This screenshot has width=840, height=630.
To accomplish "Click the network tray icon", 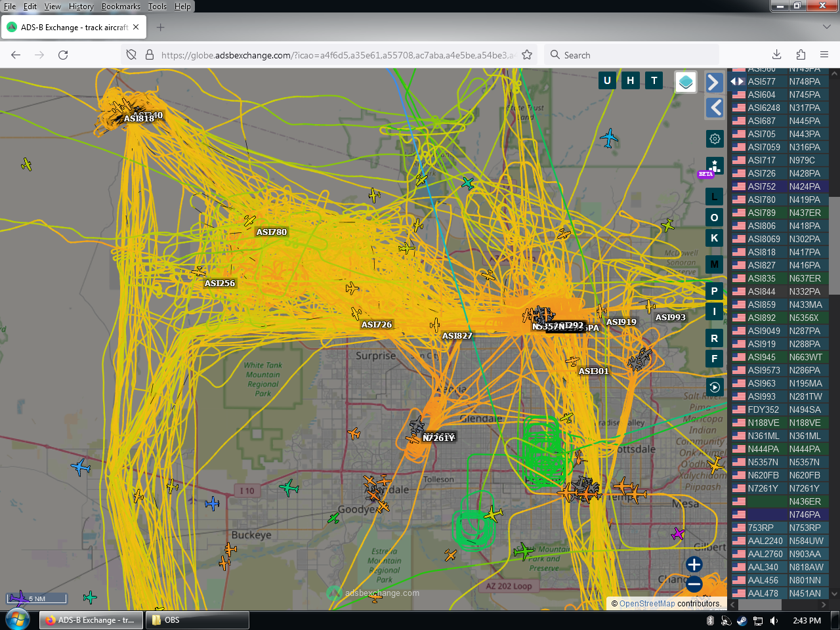I will point(758,620).
